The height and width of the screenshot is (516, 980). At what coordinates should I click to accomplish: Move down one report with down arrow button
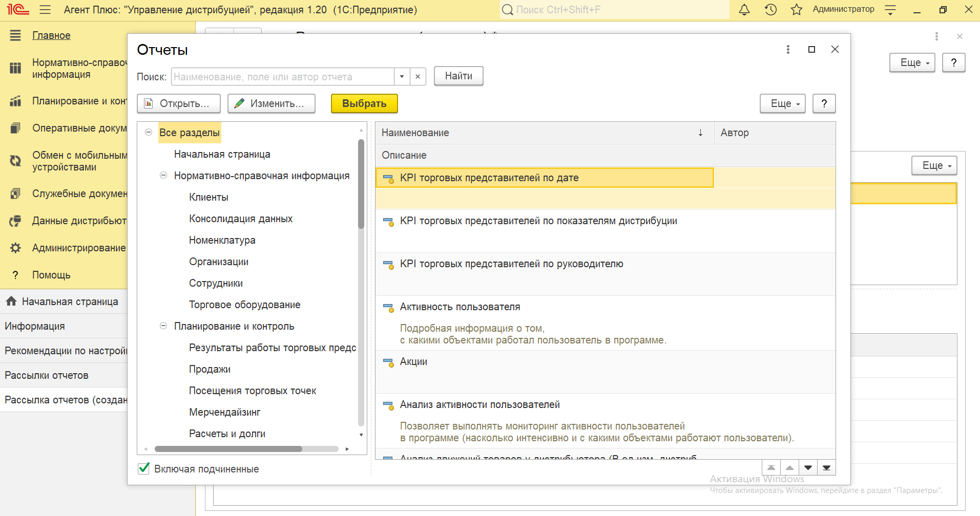[x=808, y=468]
